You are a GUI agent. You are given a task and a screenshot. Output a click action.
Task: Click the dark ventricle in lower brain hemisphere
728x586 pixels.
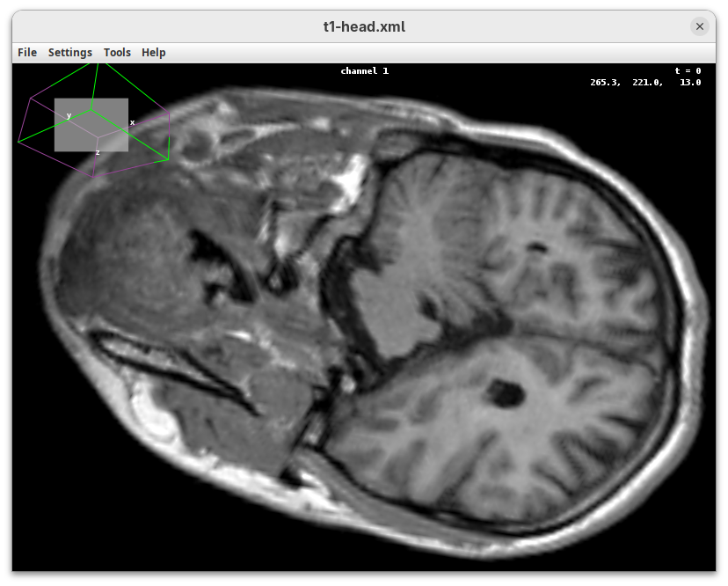[x=506, y=392]
